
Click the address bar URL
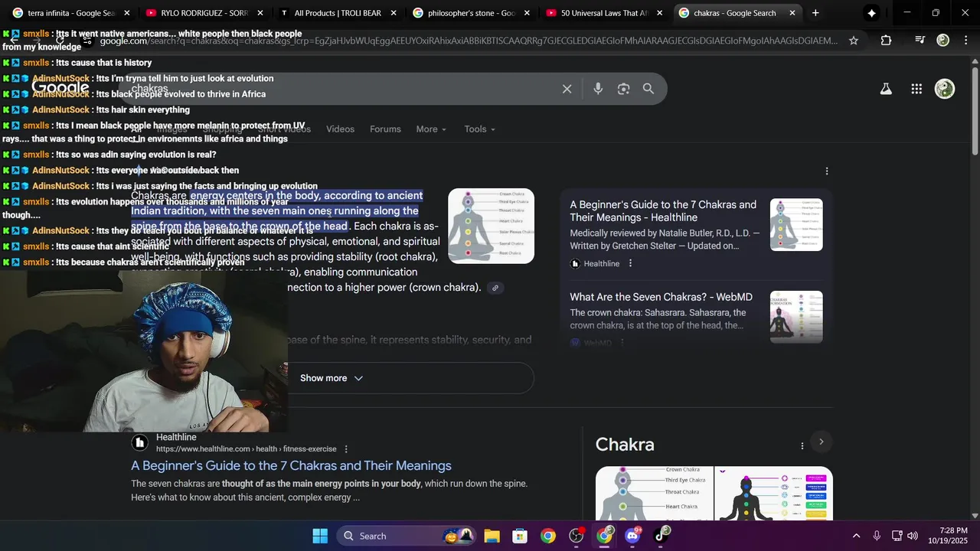coord(469,41)
